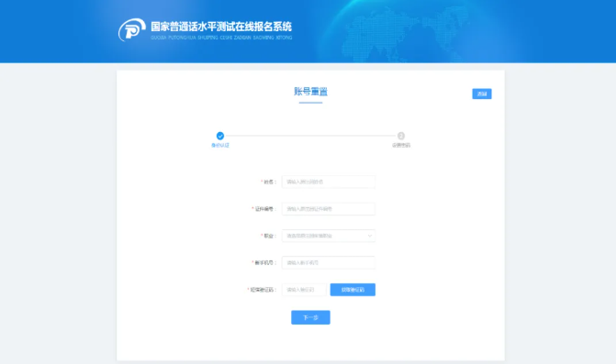This screenshot has width=616, height=364.
Task: Click the chevron arrow in the 职业 dropdown
Action: 369,236
